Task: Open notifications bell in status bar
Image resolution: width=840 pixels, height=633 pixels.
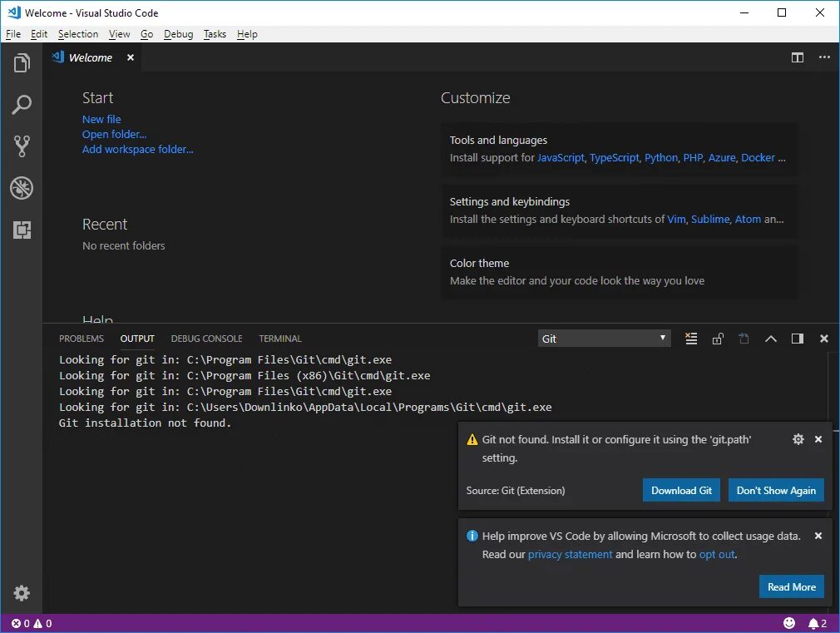Action: (818, 623)
